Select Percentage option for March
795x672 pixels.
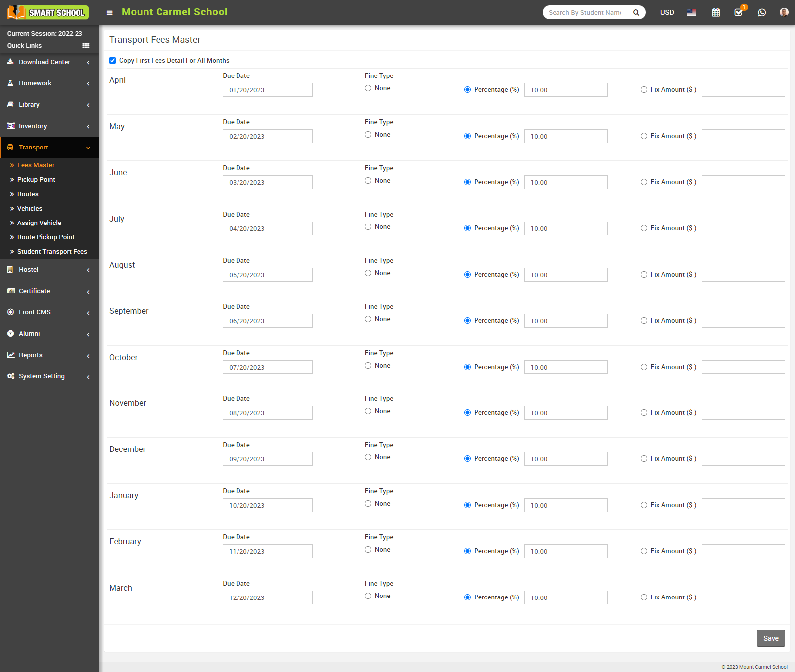pyautogui.click(x=467, y=597)
